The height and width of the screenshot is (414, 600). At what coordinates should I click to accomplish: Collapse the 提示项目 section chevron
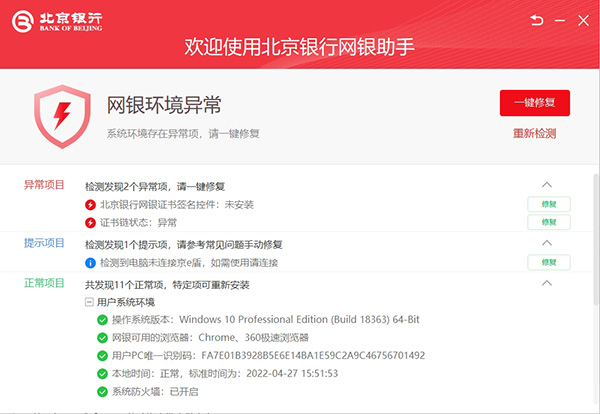(x=547, y=243)
